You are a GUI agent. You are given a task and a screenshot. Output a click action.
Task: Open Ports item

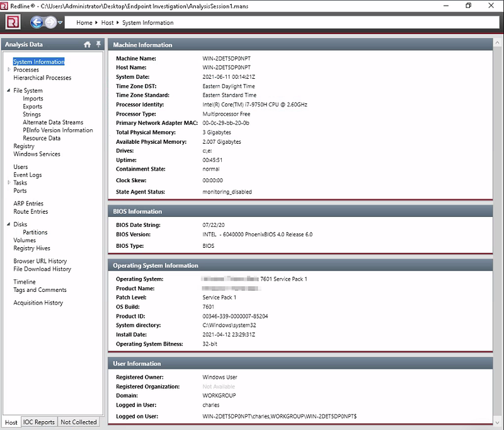pos(20,190)
